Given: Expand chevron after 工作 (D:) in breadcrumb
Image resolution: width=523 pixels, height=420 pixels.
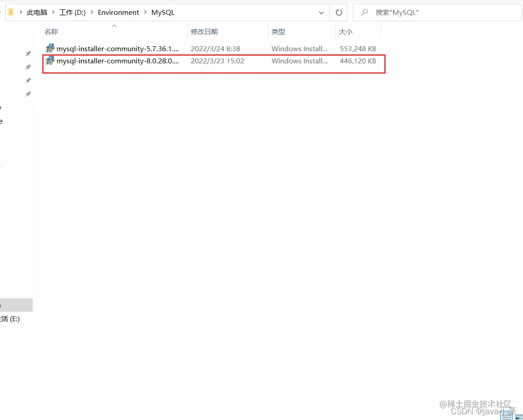Looking at the screenshot, I should coord(92,13).
